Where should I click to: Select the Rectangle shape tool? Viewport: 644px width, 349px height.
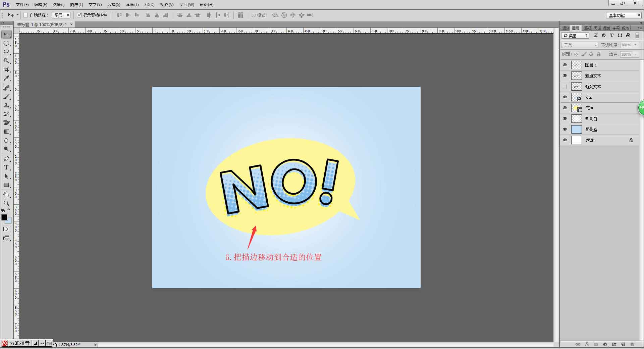click(x=6, y=185)
